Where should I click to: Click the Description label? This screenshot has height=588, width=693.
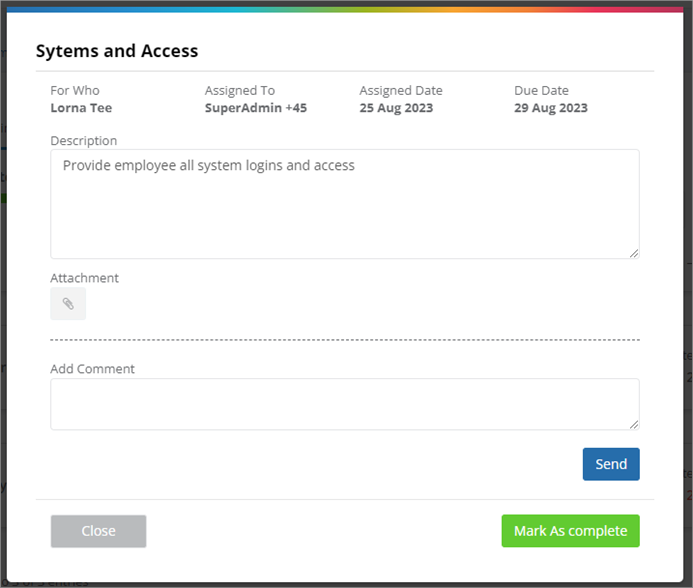84,141
